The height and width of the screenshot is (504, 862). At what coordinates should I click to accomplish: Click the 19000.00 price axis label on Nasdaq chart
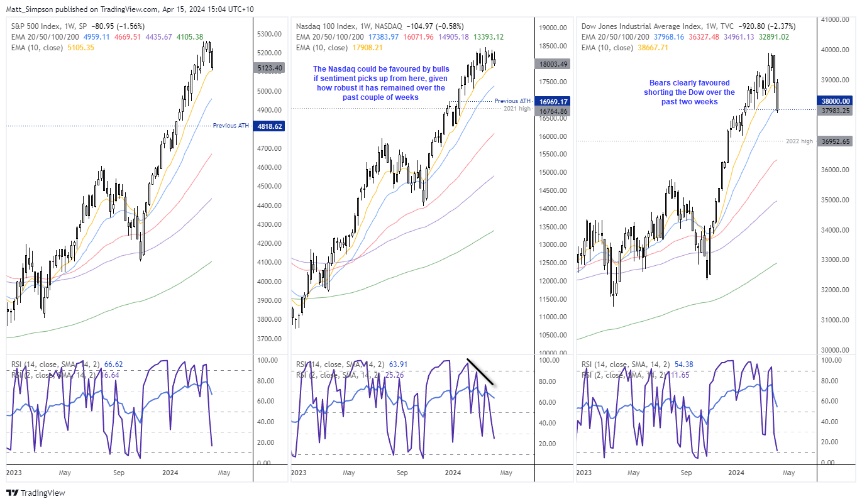[x=552, y=28]
